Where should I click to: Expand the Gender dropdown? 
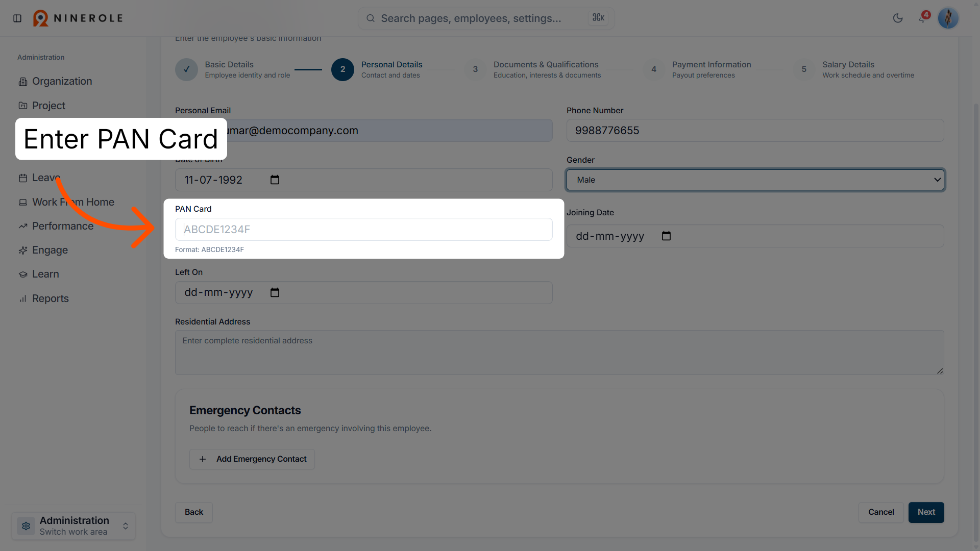pos(755,180)
